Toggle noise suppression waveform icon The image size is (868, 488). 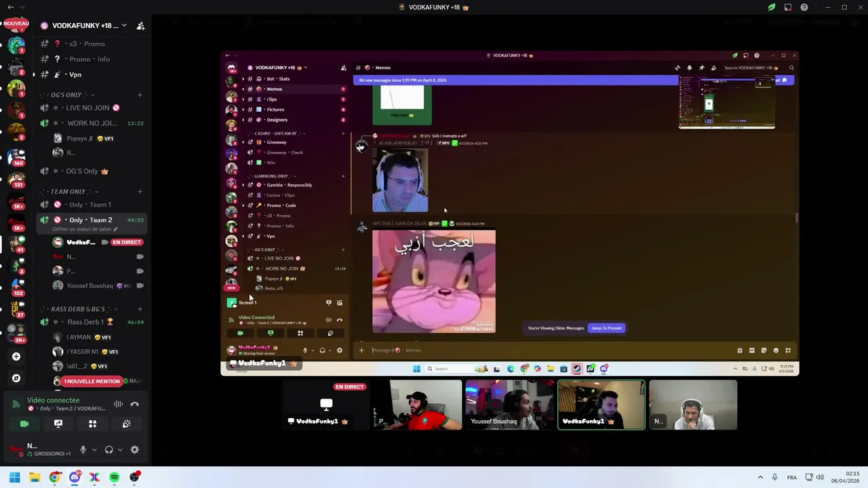coord(118,405)
